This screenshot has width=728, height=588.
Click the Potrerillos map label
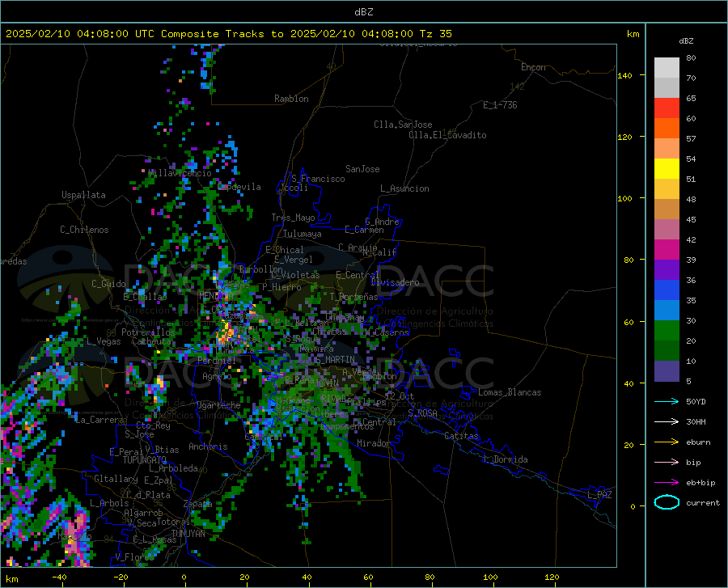point(148,332)
